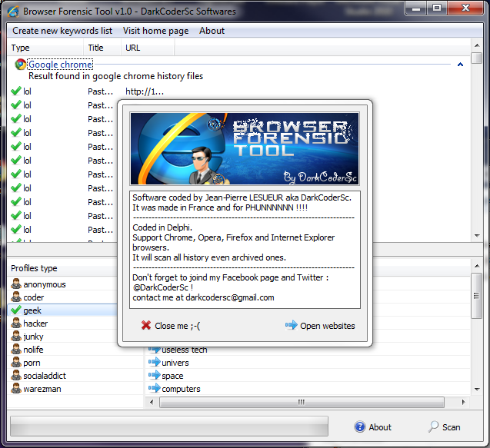Collapse the Google chrome results group
Viewport: 490px width, 448px height.
[x=460, y=65]
